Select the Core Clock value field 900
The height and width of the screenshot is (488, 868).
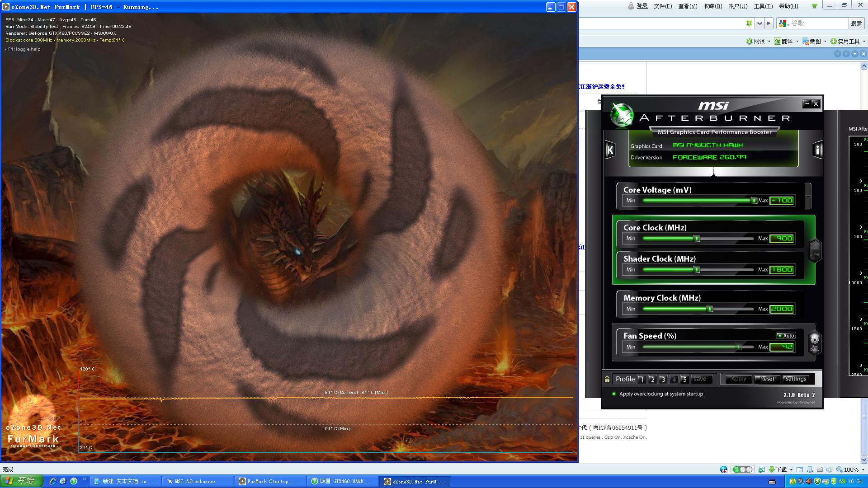click(x=782, y=239)
